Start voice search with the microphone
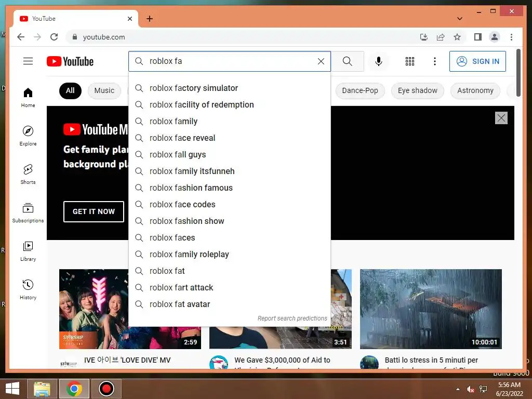 379,61
